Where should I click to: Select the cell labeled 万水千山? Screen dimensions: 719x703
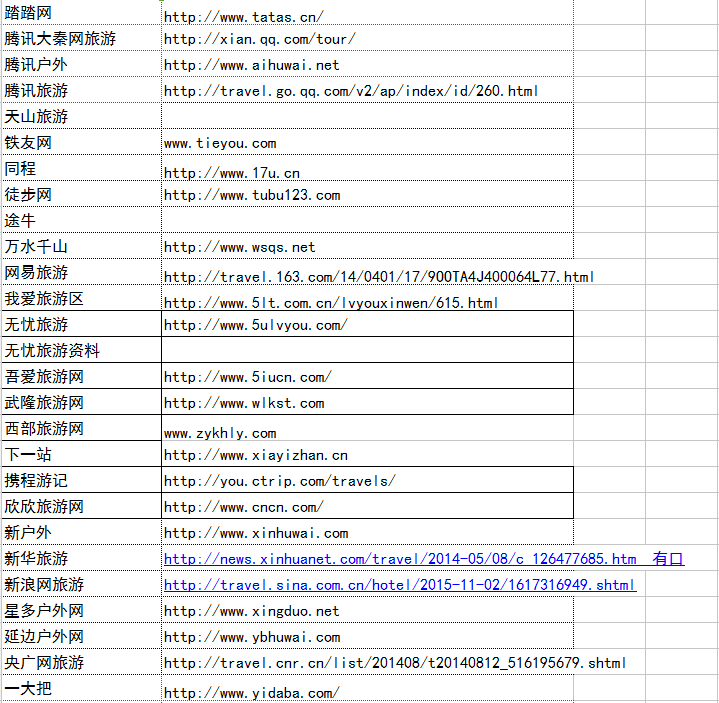pos(82,246)
